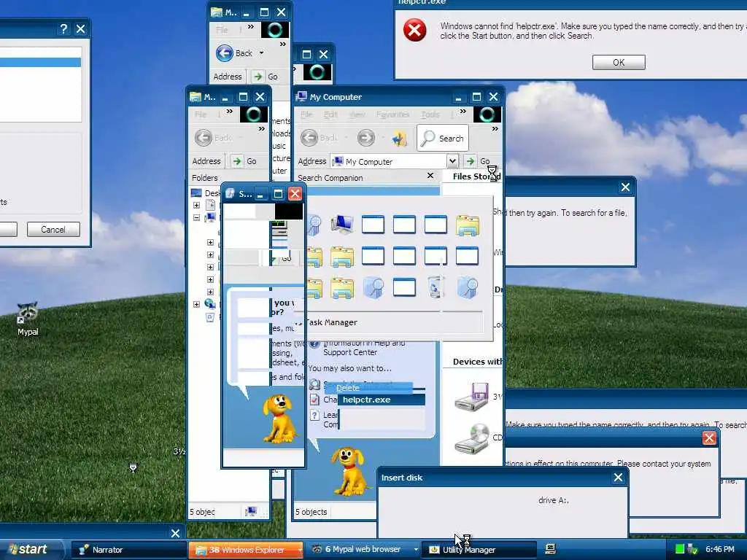This screenshot has width=747, height=560.
Task: Expand menu overflow chevron in Folders explorer window
Action: [229, 112]
